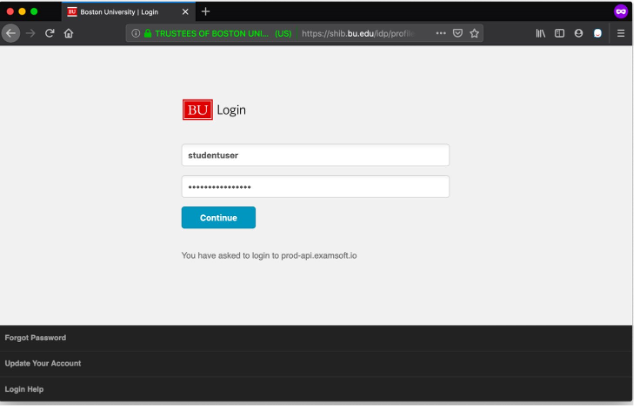
Task: Click the green padlock security icon
Action: (x=148, y=33)
